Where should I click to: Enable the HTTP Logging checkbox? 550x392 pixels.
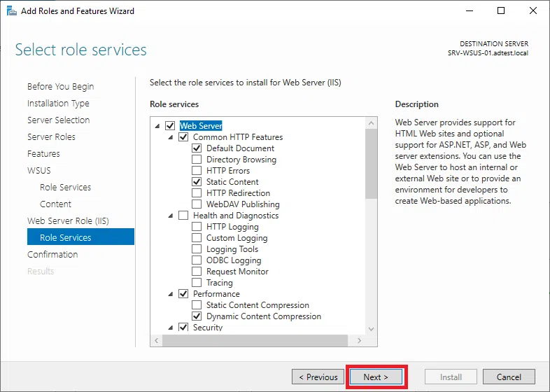(197, 227)
